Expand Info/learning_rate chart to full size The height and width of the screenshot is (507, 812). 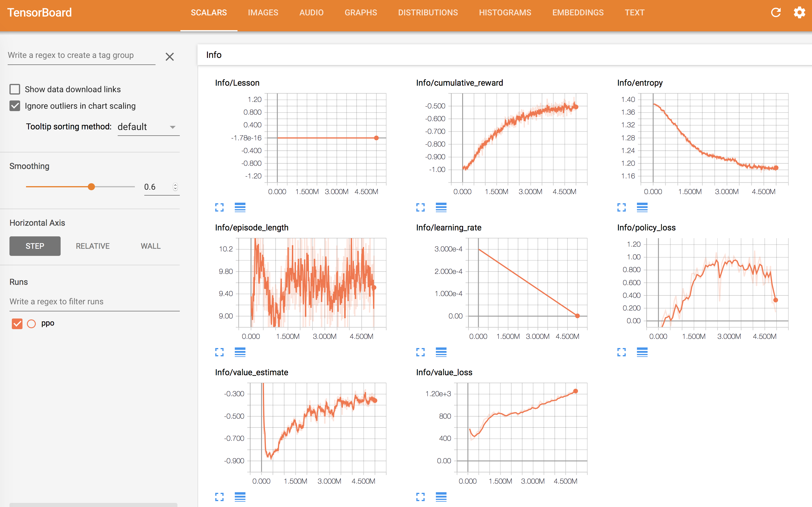(420, 352)
